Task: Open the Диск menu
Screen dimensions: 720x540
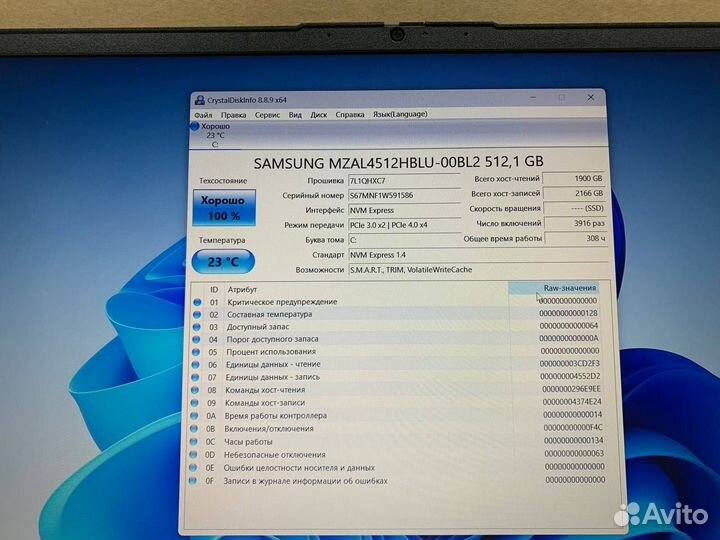Action: [318, 115]
